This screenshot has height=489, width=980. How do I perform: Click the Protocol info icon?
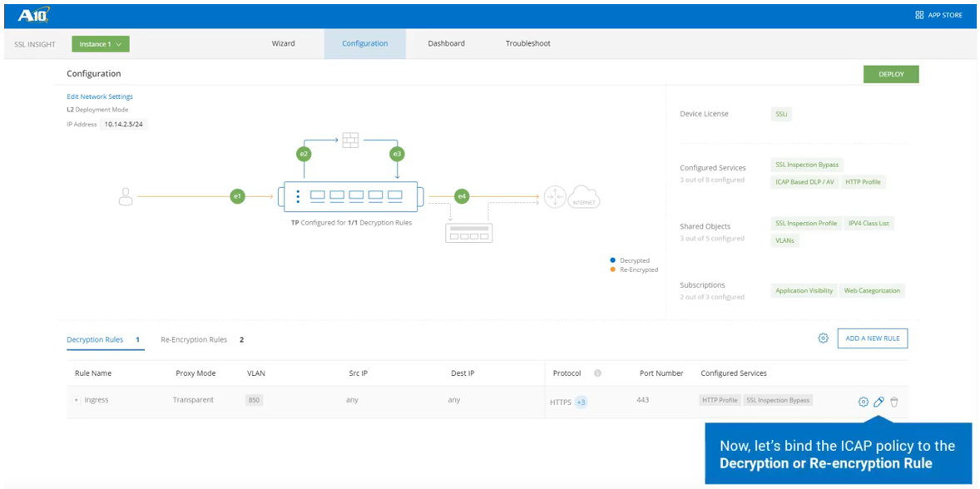pyautogui.click(x=597, y=373)
